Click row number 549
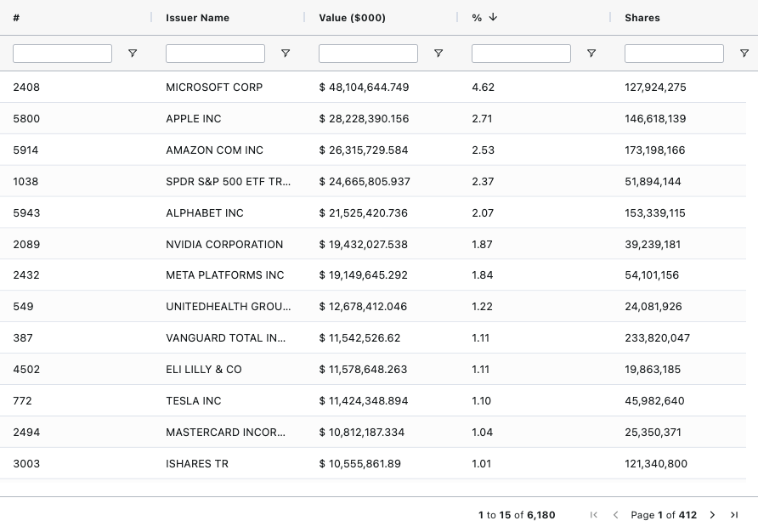 click(23, 306)
